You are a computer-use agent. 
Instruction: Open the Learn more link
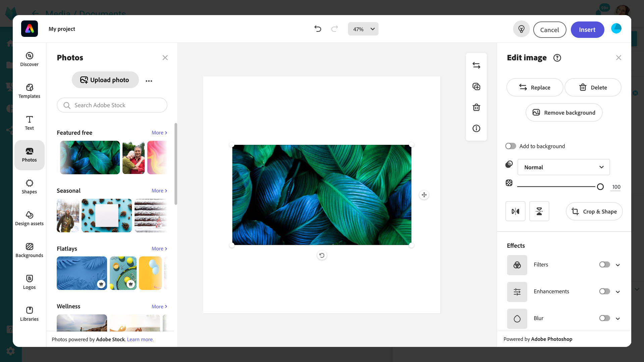tap(140, 340)
